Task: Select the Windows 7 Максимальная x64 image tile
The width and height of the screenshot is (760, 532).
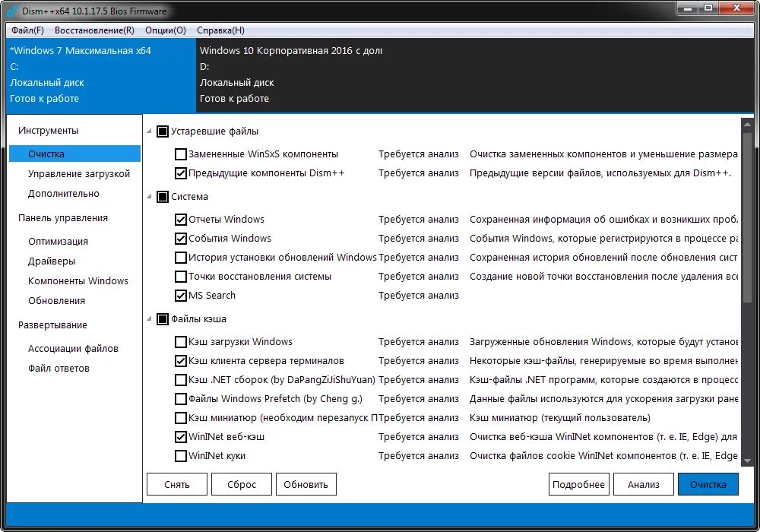Action: pos(101,75)
